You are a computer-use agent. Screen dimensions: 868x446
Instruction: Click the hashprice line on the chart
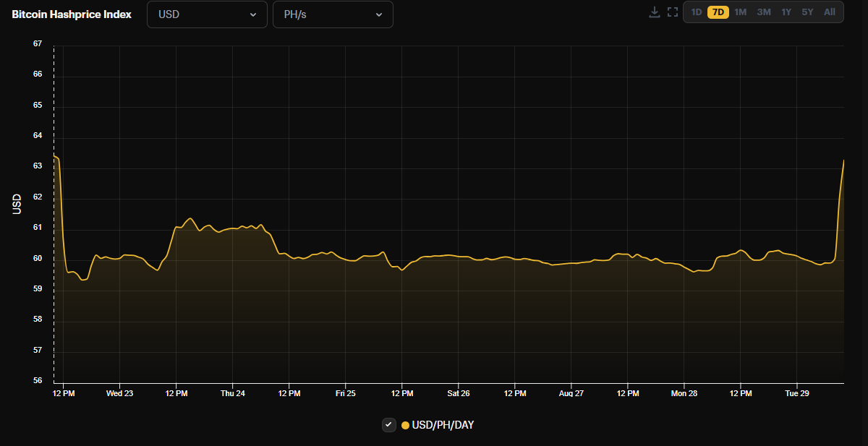tap(434, 255)
